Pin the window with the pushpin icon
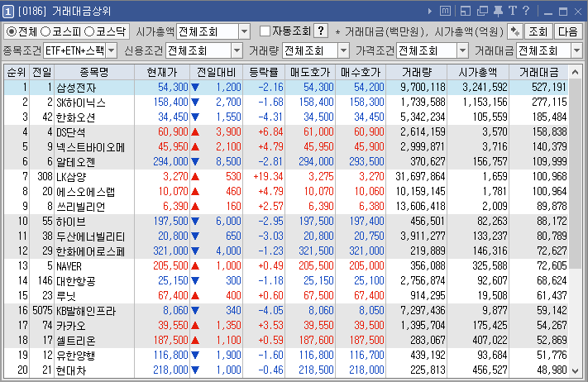588x382 pixels. [x=498, y=12]
